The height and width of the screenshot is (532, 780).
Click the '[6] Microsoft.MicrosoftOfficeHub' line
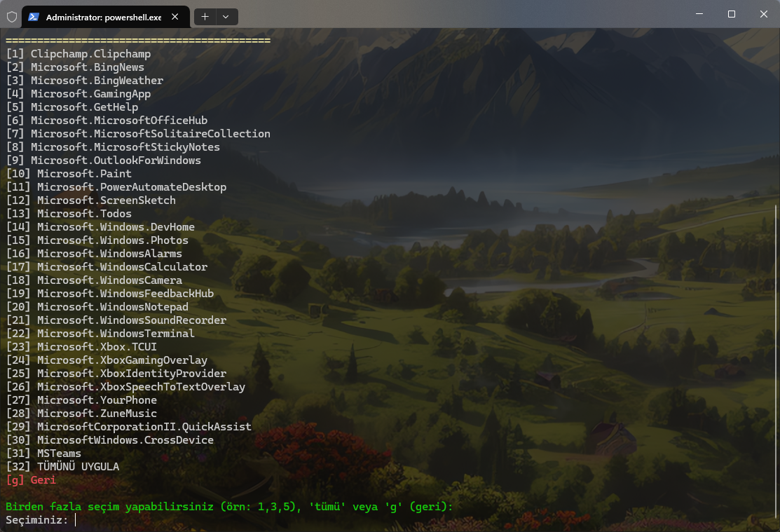point(107,121)
